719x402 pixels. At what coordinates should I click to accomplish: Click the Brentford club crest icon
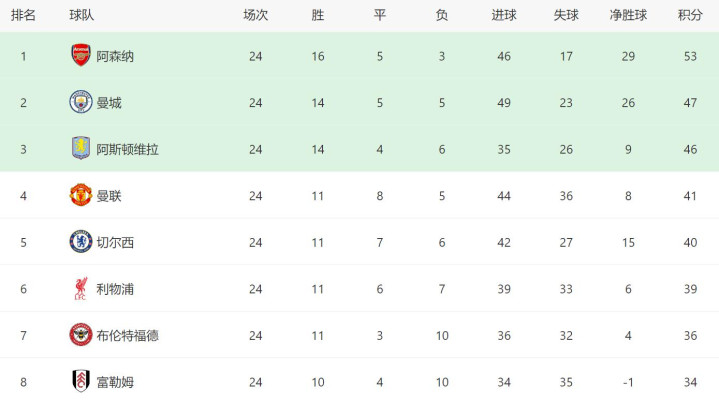(x=81, y=335)
